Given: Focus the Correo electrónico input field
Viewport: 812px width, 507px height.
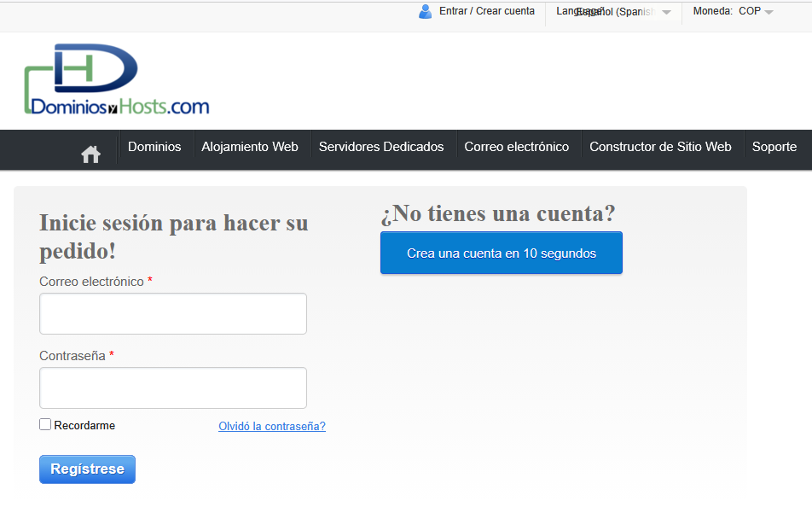Looking at the screenshot, I should pyautogui.click(x=173, y=313).
